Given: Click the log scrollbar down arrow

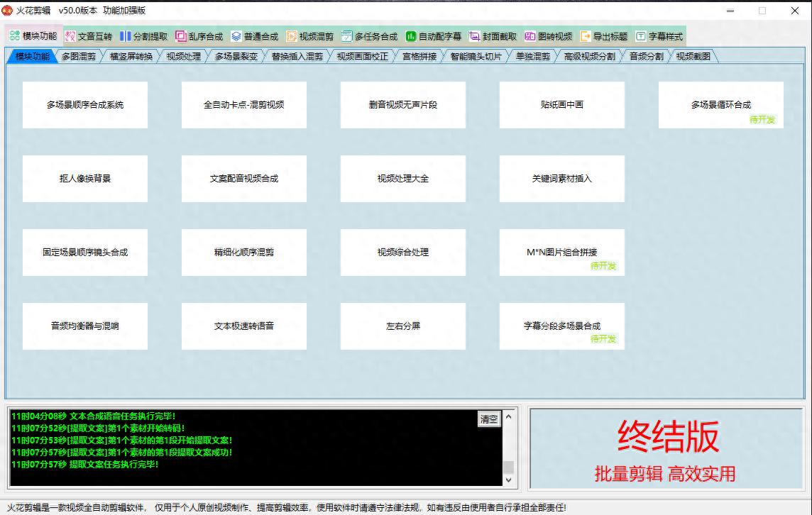Looking at the screenshot, I should tap(508, 480).
